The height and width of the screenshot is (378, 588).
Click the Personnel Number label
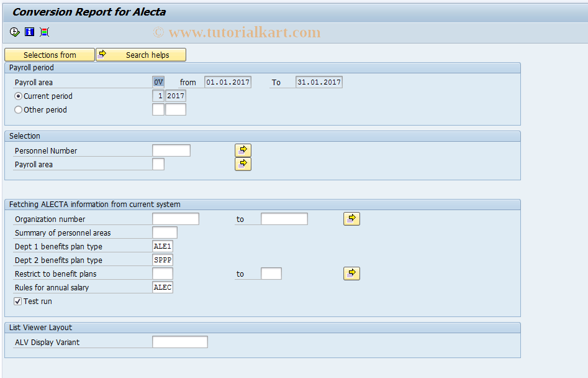(46, 151)
